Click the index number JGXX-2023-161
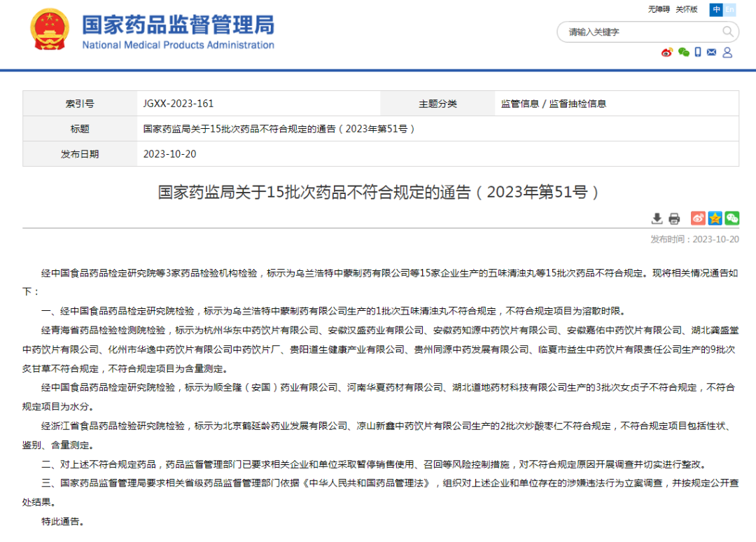The height and width of the screenshot is (542, 756). pyautogui.click(x=178, y=104)
